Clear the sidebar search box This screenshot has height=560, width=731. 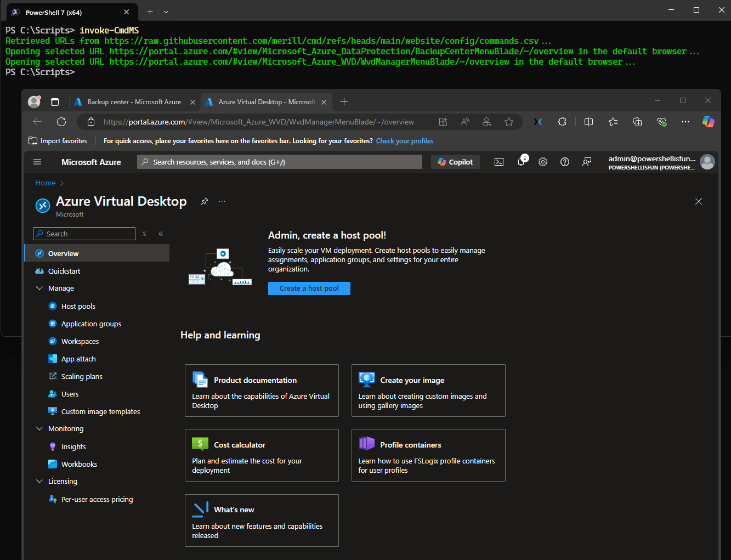[x=144, y=234]
